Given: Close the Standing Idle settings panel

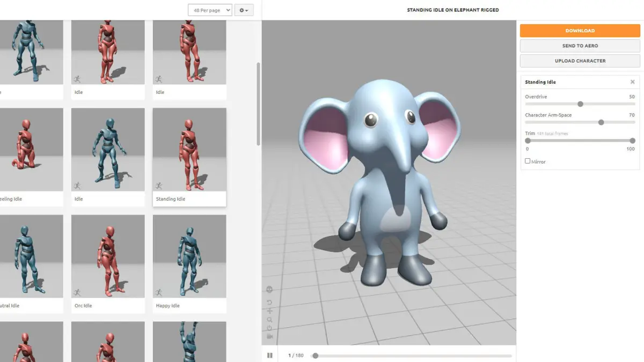Looking at the screenshot, I should (x=632, y=82).
